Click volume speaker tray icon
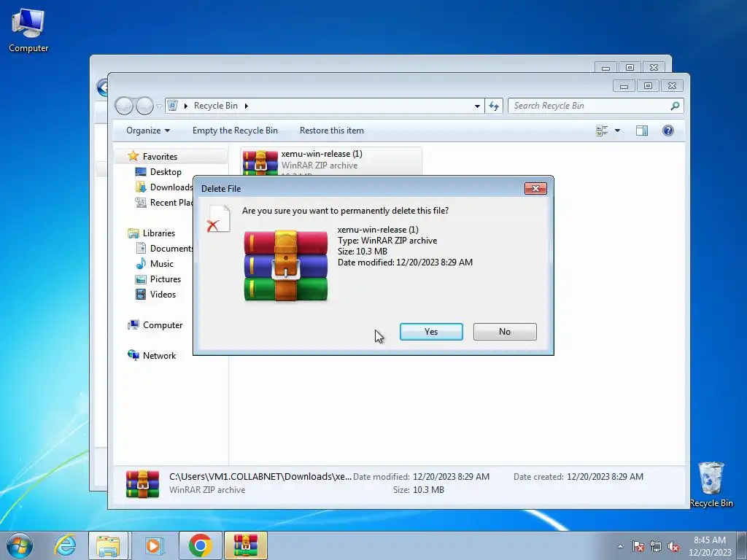 pos(673,546)
